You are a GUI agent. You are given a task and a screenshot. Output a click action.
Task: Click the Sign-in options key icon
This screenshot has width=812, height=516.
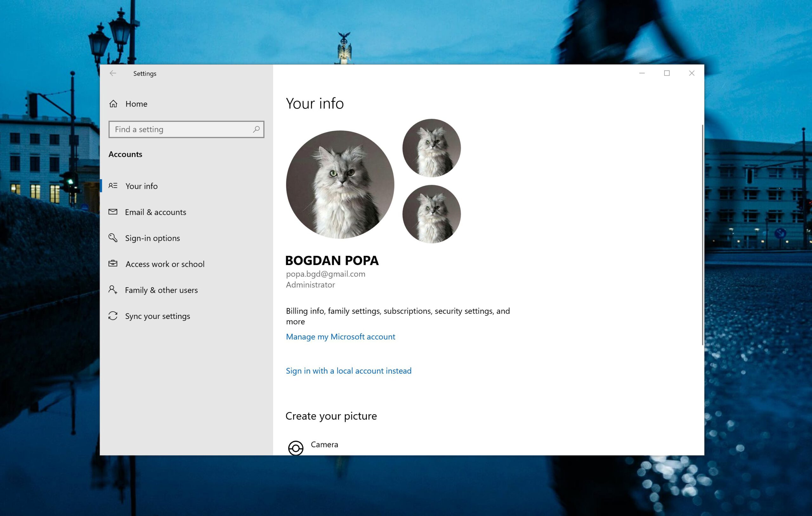[113, 238]
